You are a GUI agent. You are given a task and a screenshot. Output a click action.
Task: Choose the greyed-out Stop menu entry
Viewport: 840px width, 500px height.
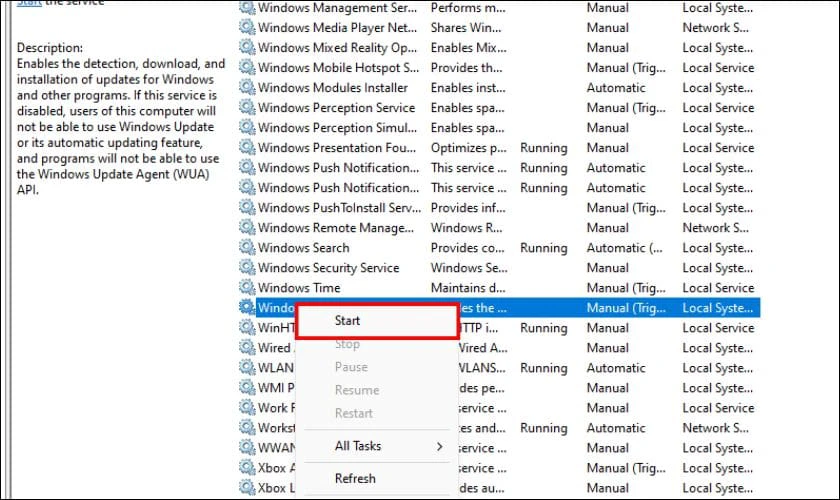click(x=347, y=344)
